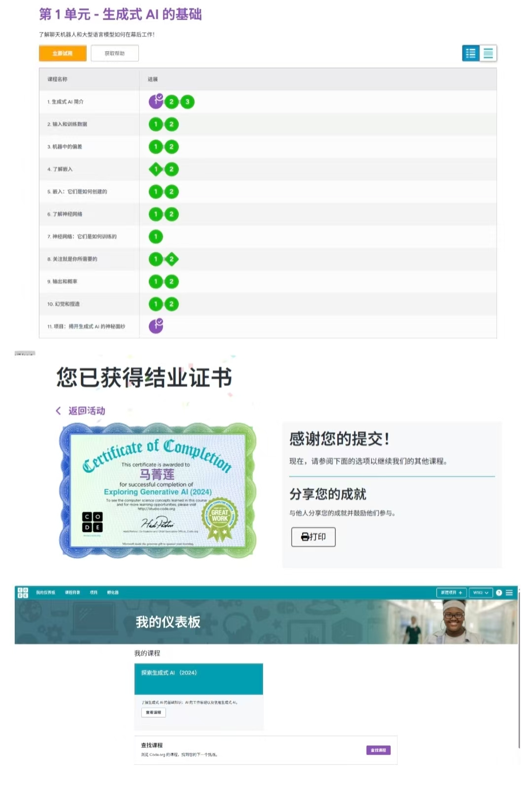532x807 pixels.
Task: Click the 获取帮助 button
Action: coord(115,53)
